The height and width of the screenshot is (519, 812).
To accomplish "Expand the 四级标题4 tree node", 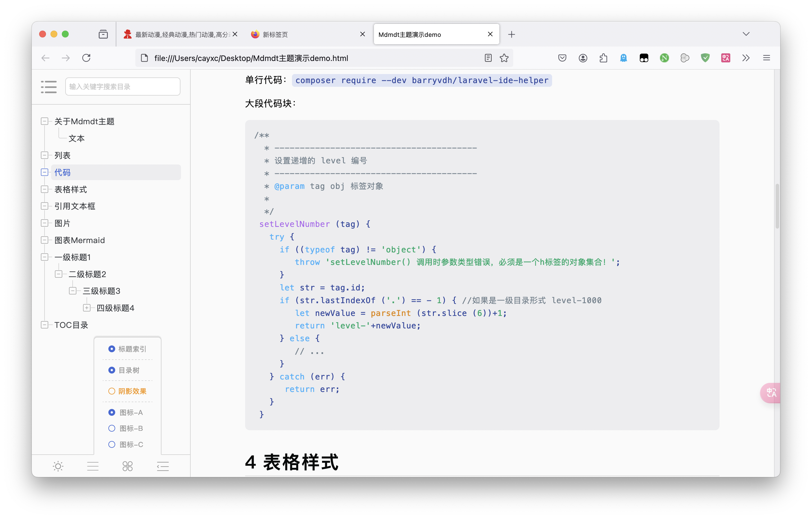I will [87, 308].
